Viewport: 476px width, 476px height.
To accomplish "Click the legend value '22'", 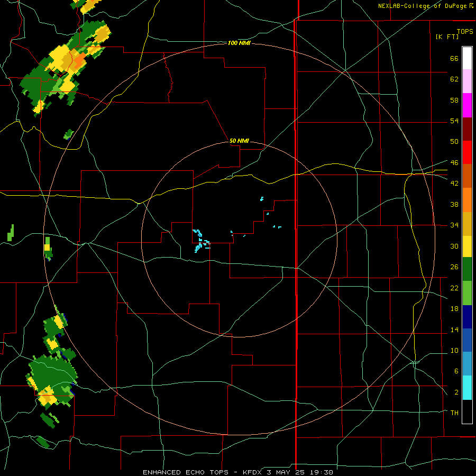I will [x=454, y=288].
